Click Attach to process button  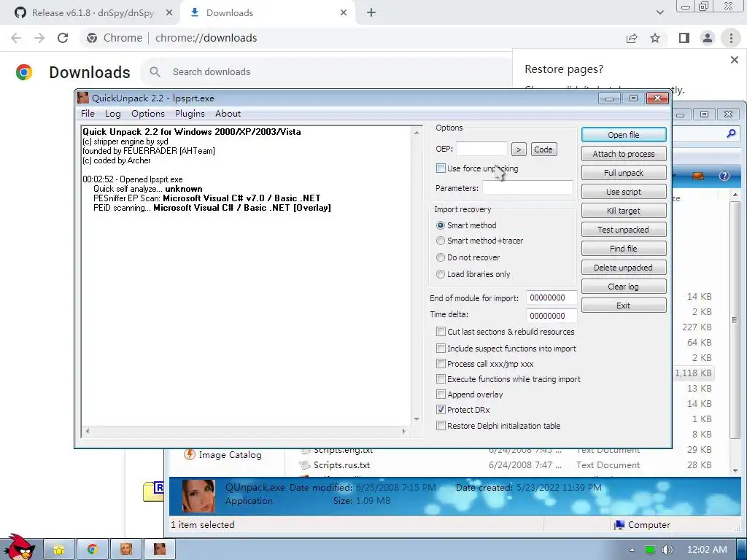click(624, 154)
